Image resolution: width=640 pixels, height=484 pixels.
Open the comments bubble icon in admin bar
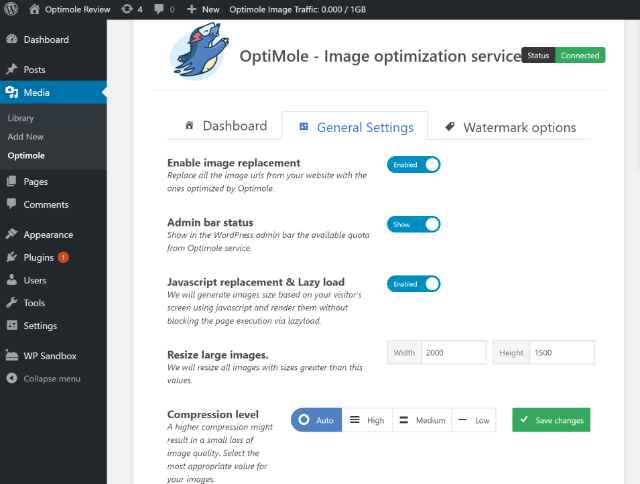pos(159,9)
